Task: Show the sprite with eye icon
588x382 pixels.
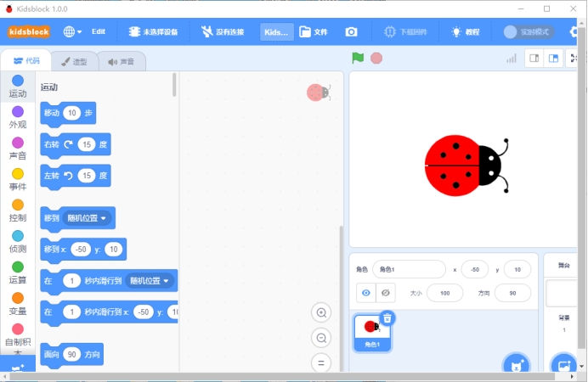Action: pos(366,293)
